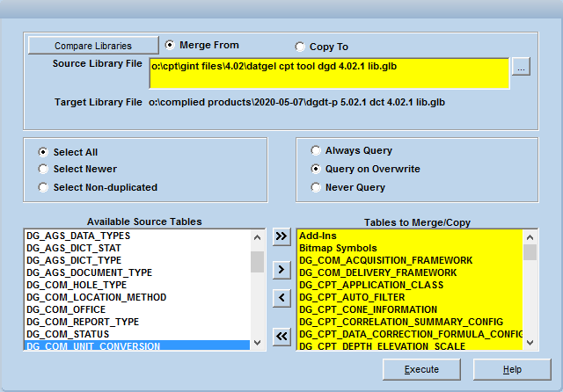Click the Execute button
The image size is (563, 392).
click(421, 369)
